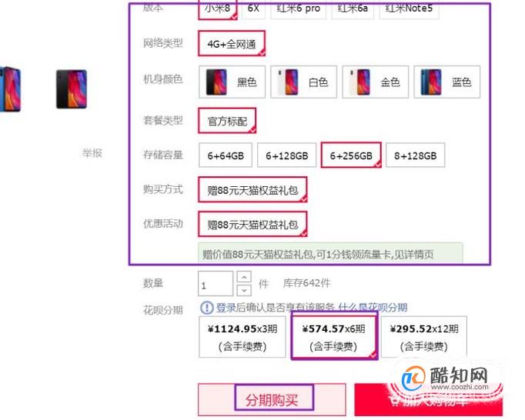Click the quantity input field
Viewport: 525px width, 420px height.
click(216, 283)
